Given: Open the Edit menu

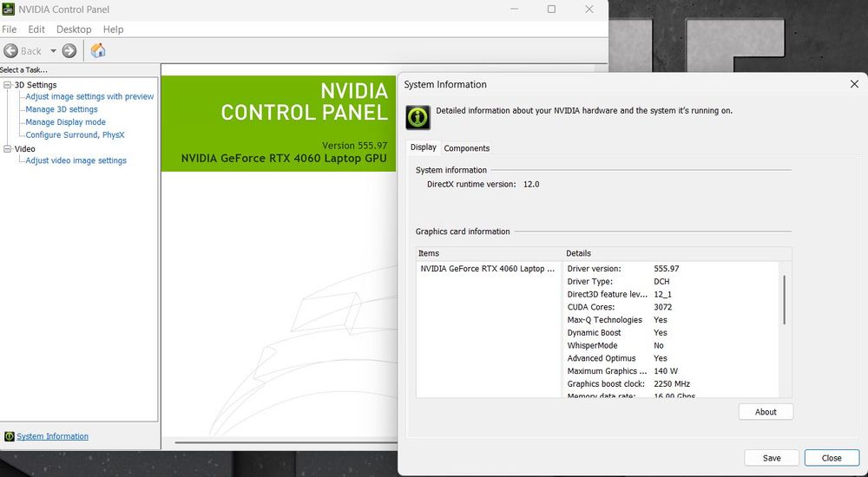Looking at the screenshot, I should coord(36,29).
